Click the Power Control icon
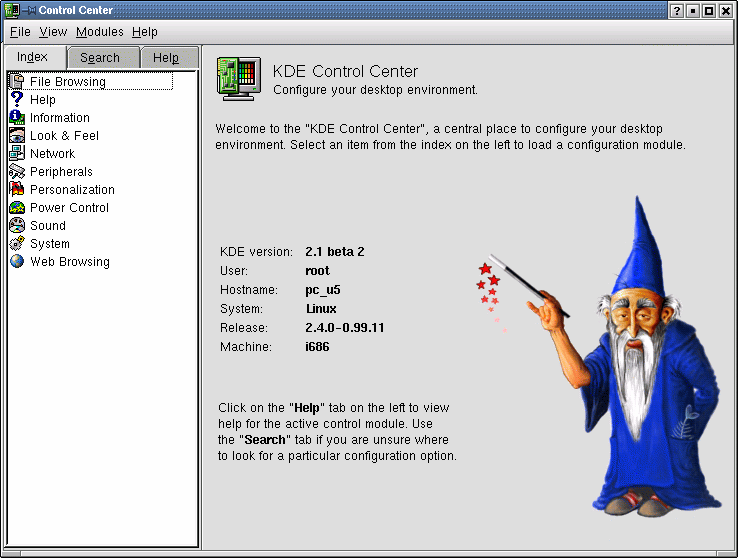The image size is (738, 558). (x=17, y=207)
